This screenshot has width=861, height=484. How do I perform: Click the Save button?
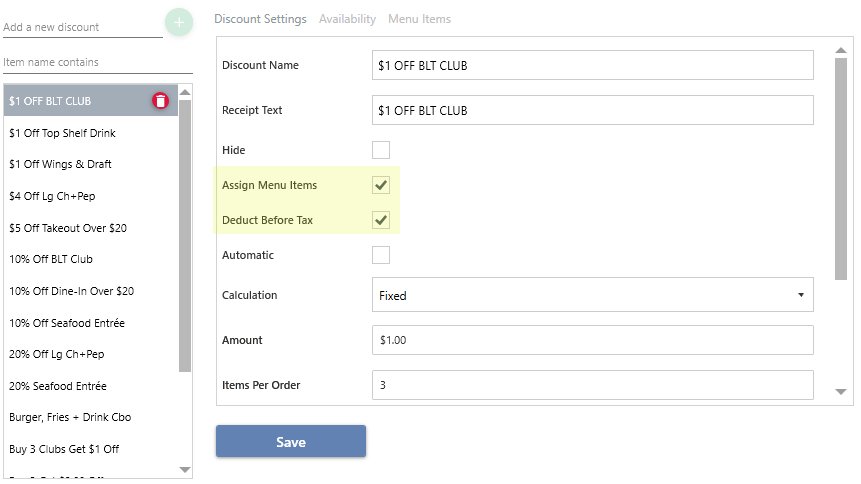coord(291,442)
